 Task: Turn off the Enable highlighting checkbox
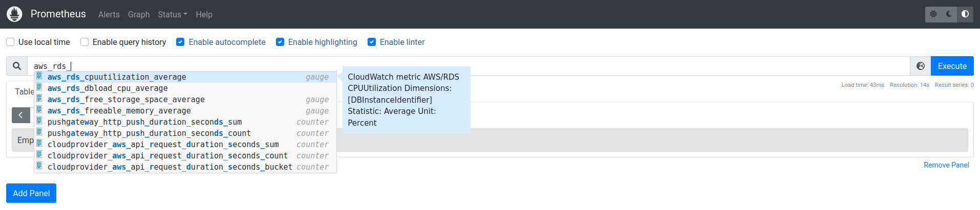point(280,42)
